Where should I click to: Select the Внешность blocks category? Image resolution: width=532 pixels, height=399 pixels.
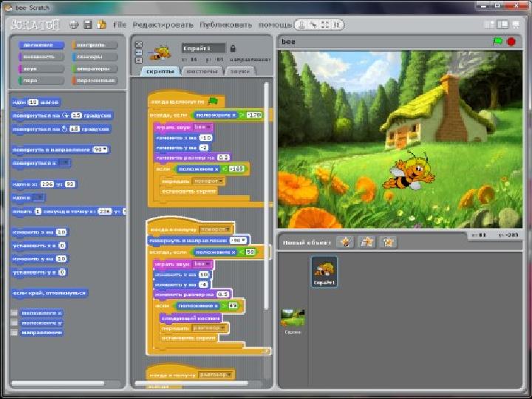[x=41, y=57]
